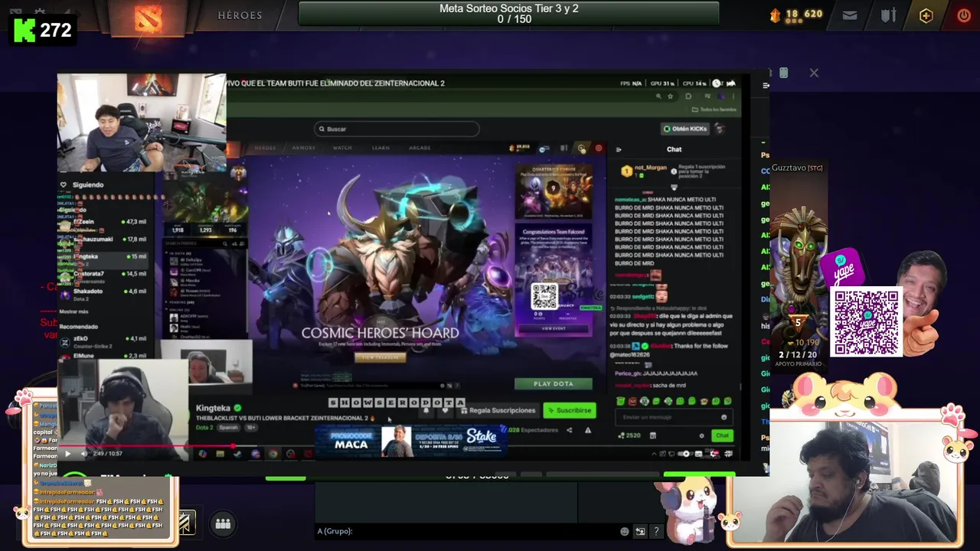Open the Todos los favoritos bookmarks folder
The image size is (980, 551).
point(714,110)
